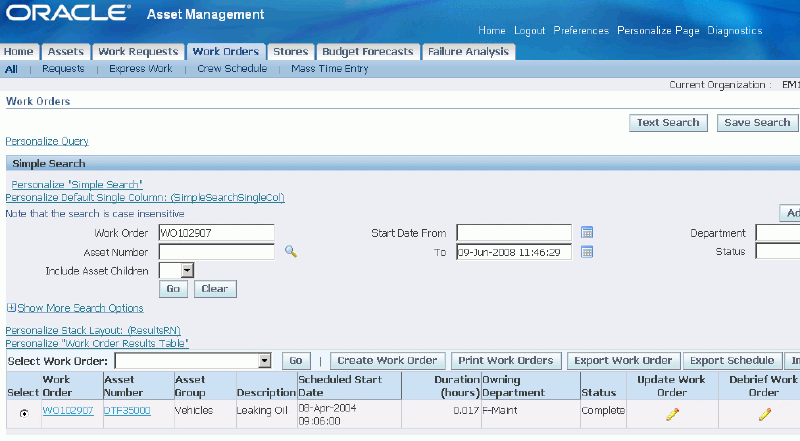Open the Work Requests tab
The image size is (800, 441).
click(138, 52)
